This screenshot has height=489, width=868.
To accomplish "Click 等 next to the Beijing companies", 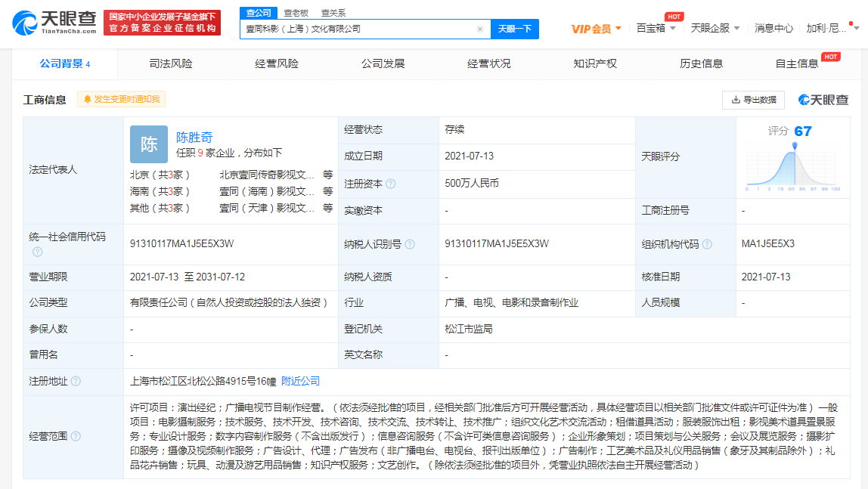I will (x=328, y=175).
